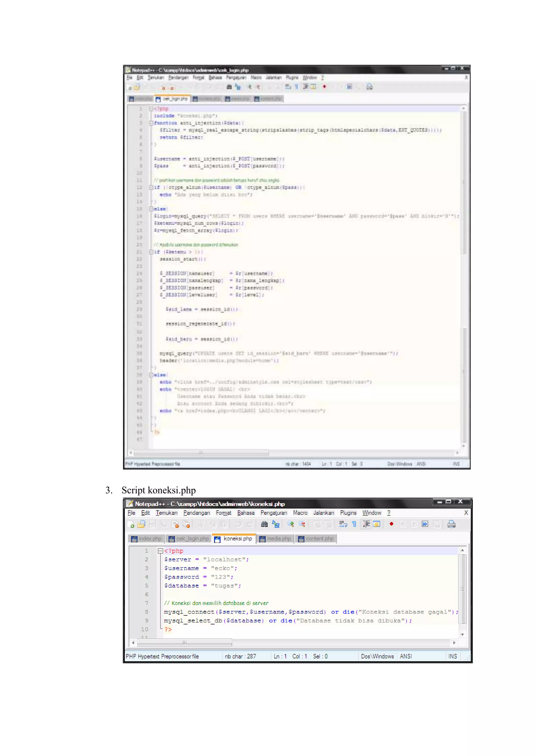535x756 pixels.
Task: Click the New file icon in lower toolbar
Action: [130, 524]
